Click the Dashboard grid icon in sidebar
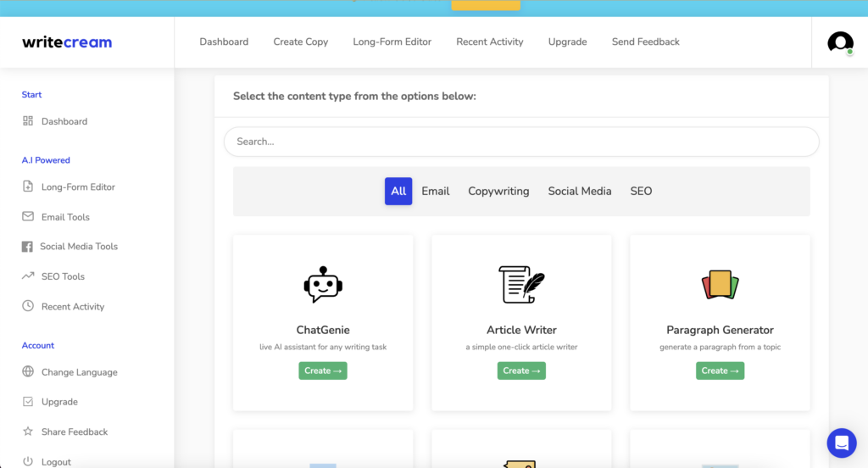The image size is (868, 468). coord(28,121)
